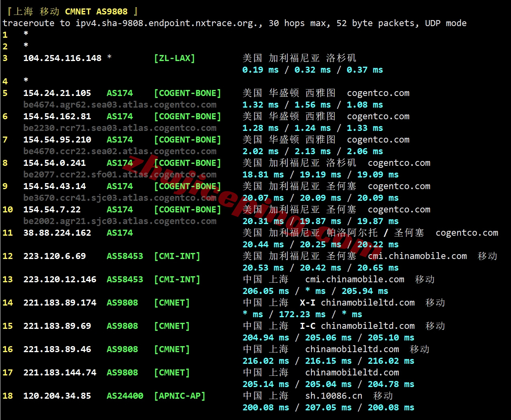Select [CMNET] tag on hop 17
511x420 pixels.
point(172,373)
